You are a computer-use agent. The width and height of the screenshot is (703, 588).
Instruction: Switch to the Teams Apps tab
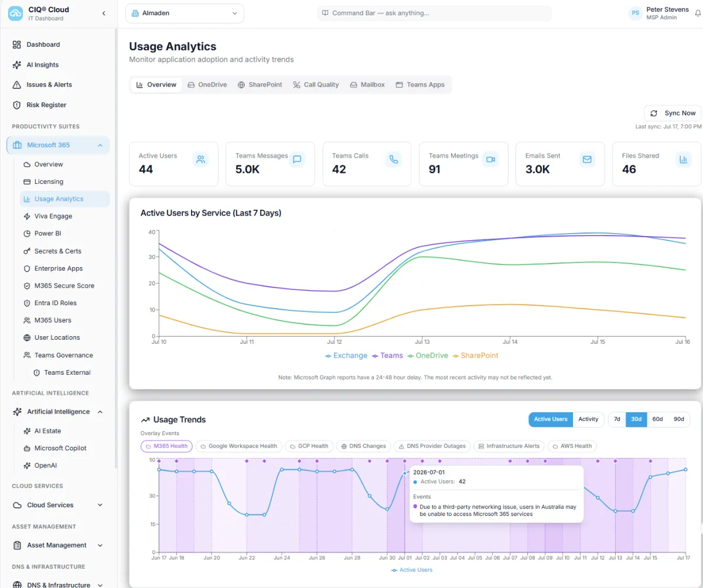click(420, 85)
